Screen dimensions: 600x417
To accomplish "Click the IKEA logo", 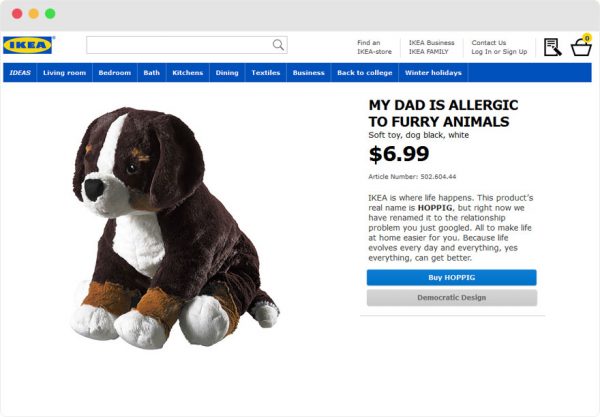I will pos(28,45).
